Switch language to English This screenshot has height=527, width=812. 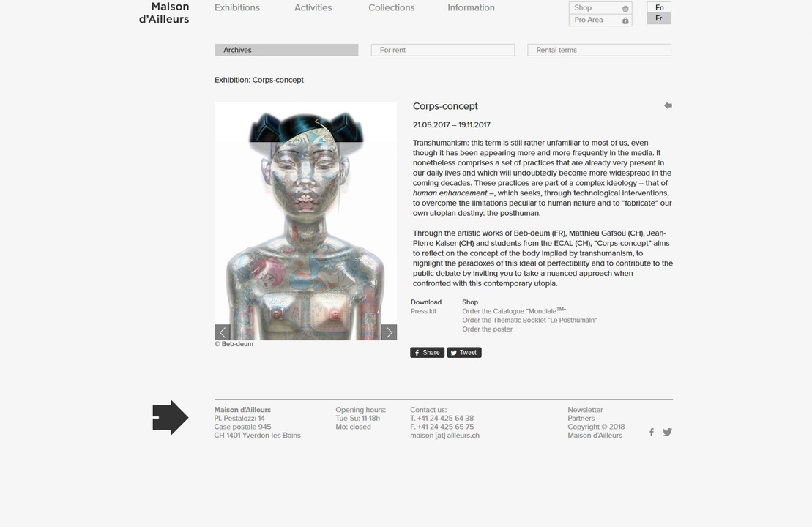coord(659,7)
